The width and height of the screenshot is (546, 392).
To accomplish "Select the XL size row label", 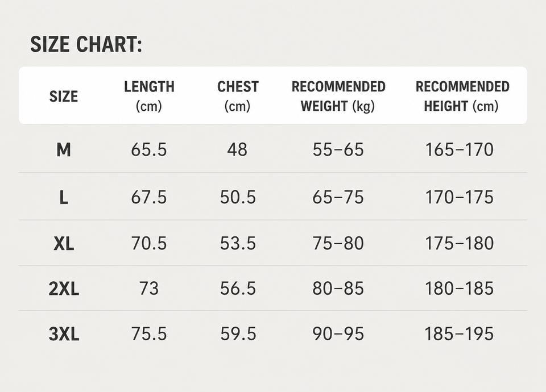I will coord(64,243).
